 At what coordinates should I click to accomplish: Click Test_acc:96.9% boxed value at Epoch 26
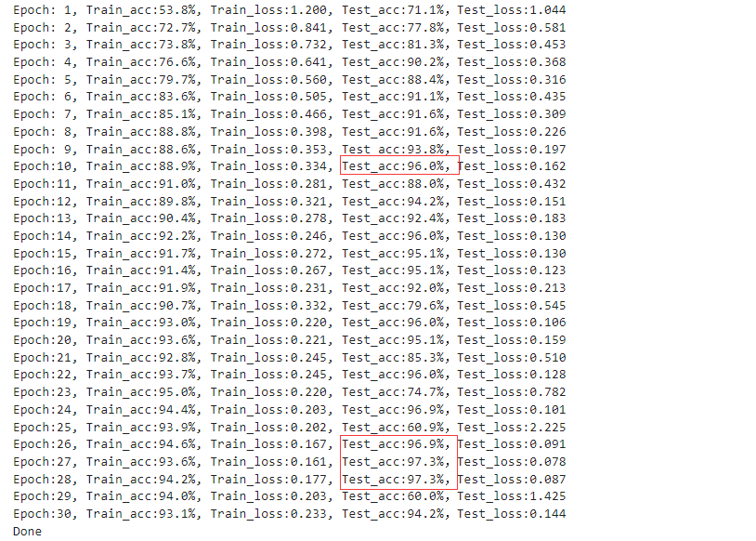(x=393, y=444)
